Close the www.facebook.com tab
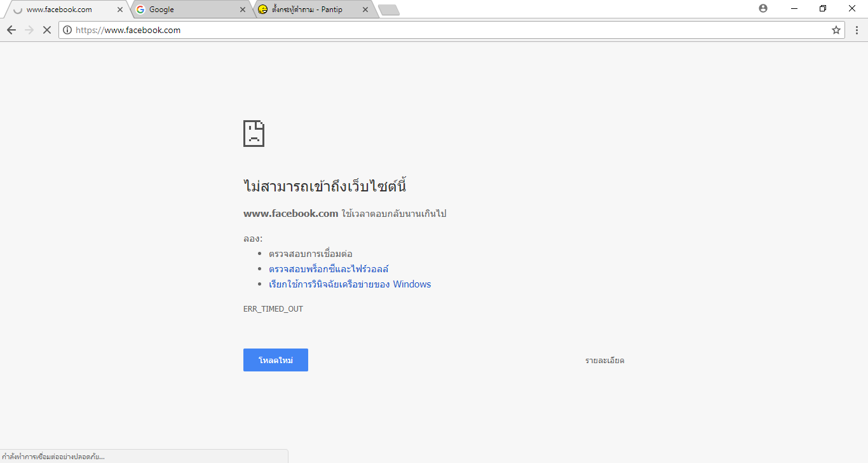Viewport: 868px width, 463px height. point(120,10)
